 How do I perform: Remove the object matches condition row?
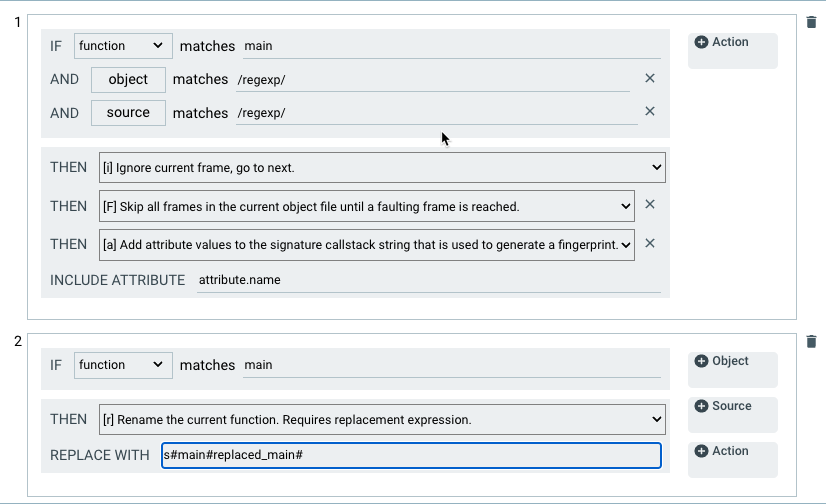click(x=649, y=78)
